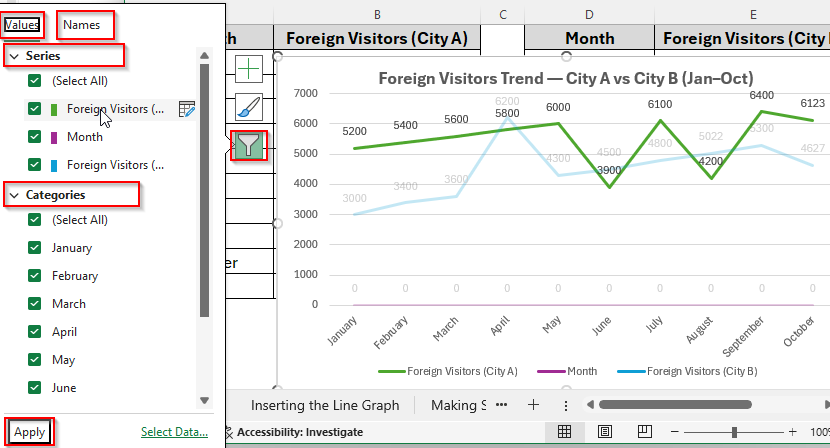This screenshot has height=448, width=830.
Task: Click the blue Foreign Visitors series color swatch
Action: [53, 166]
